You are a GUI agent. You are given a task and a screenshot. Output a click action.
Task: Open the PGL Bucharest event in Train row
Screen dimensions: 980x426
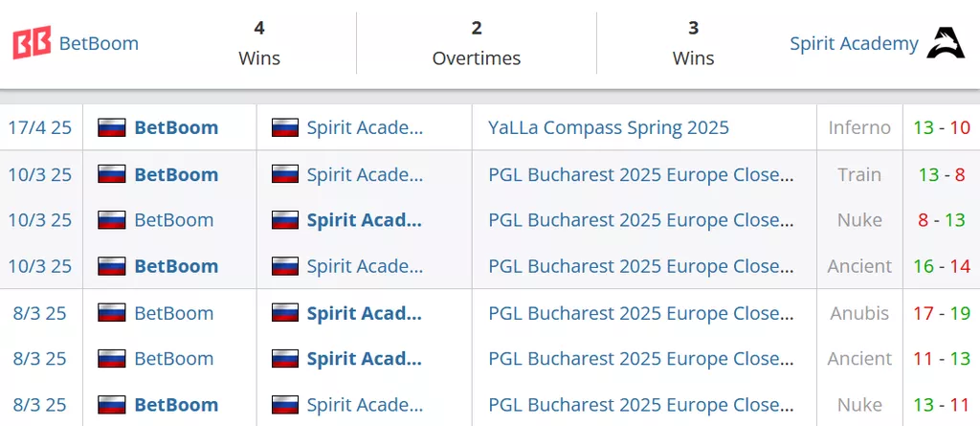[641, 175]
